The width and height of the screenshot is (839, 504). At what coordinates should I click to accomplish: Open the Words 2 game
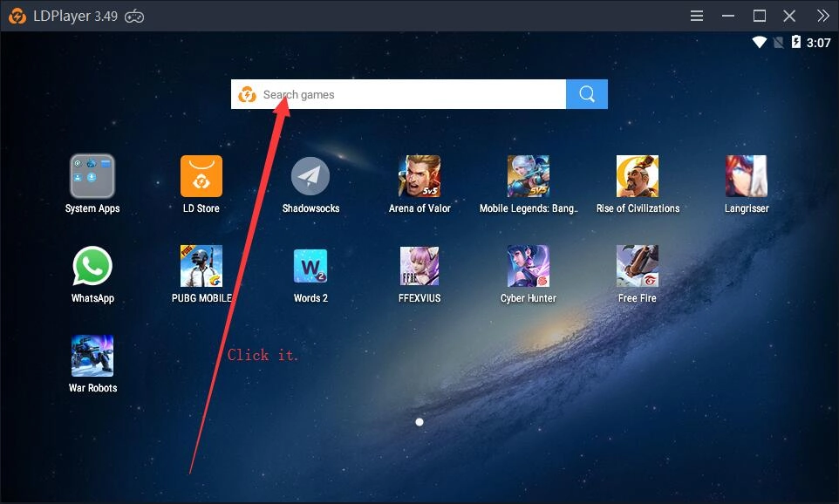(x=310, y=267)
